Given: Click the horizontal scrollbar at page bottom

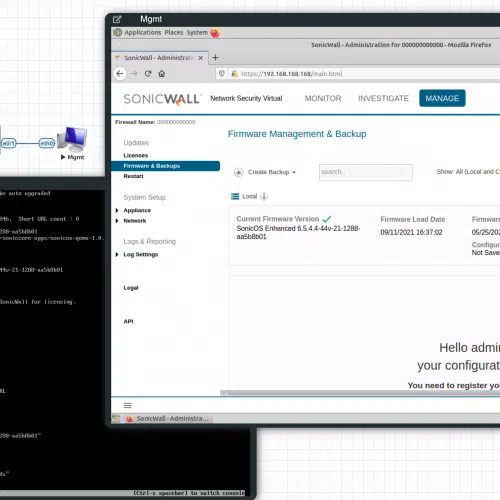Looking at the screenshot, I should tap(360, 393).
